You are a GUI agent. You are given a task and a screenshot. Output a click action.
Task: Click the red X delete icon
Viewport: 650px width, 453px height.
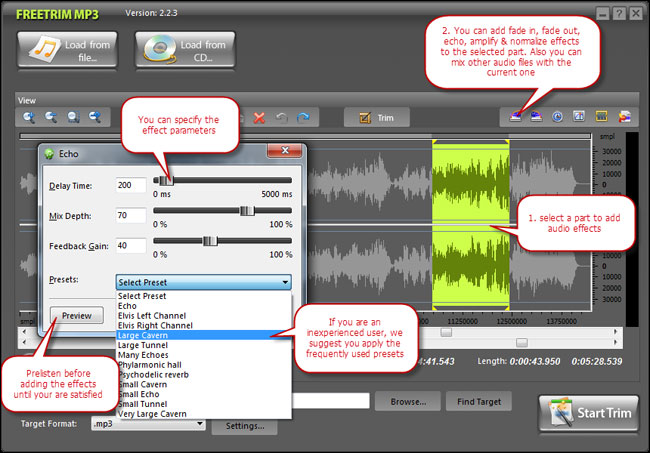(x=260, y=117)
